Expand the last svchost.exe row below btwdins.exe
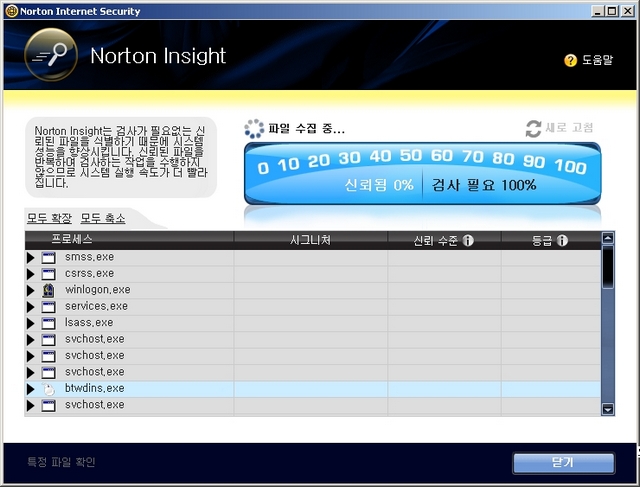This screenshot has width=640, height=487. (x=30, y=405)
